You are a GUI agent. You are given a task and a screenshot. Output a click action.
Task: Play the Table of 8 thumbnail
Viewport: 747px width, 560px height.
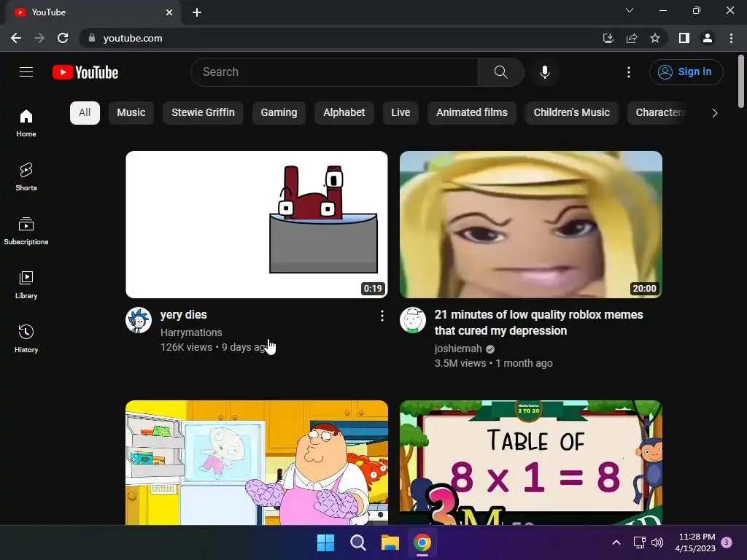point(531,462)
